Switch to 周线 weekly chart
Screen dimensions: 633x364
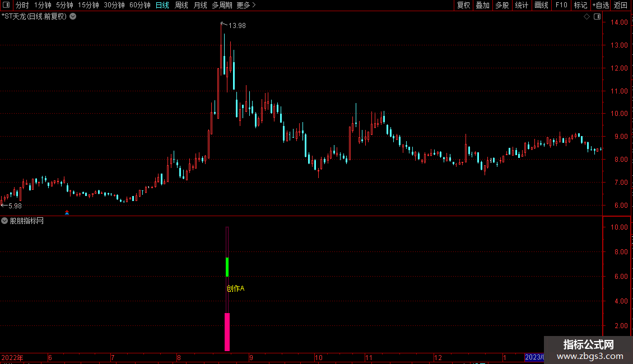tap(181, 5)
